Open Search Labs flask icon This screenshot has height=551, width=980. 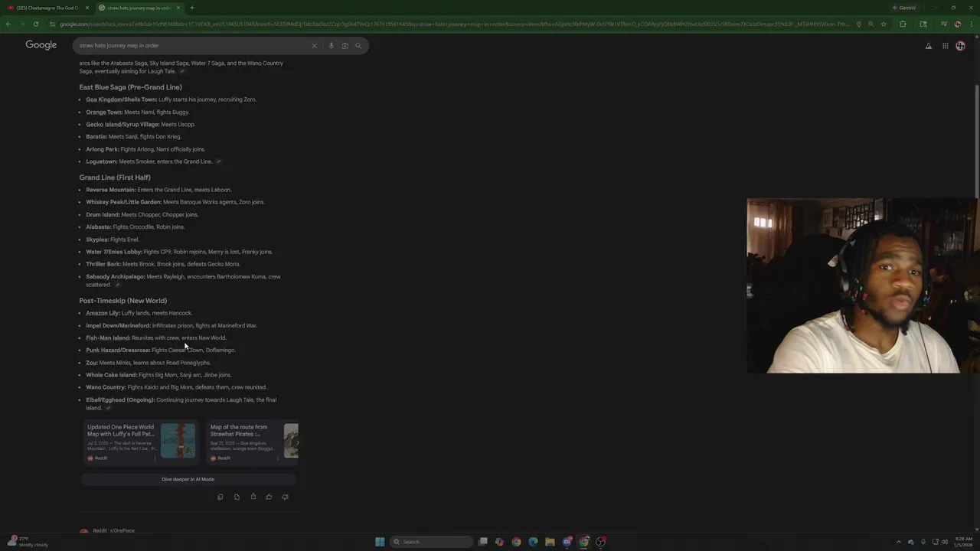929,46
